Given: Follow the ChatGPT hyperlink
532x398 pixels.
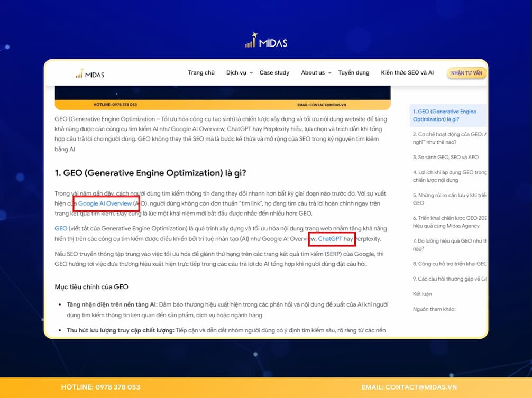Looking at the screenshot, I should [x=330, y=239].
